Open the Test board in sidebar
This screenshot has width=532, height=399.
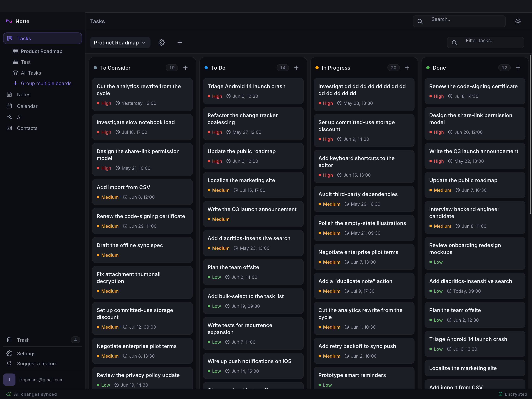[x=26, y=62]
